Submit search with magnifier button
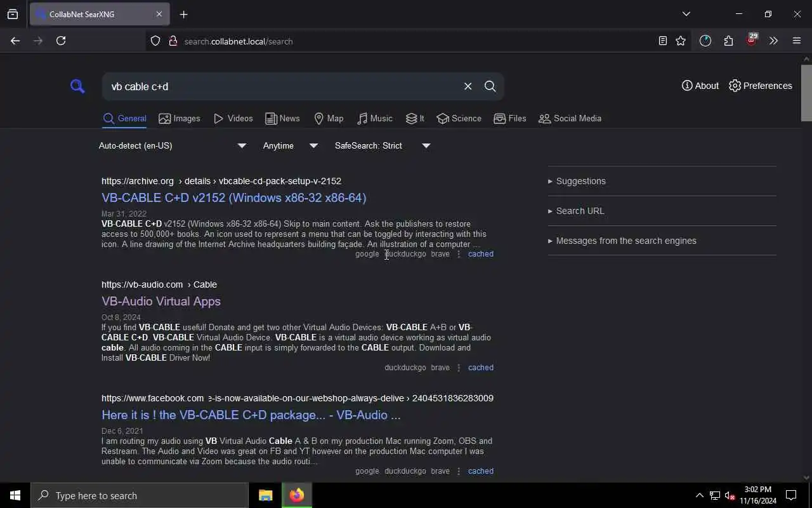Viewport: 812px width, 508px height. [x=490, y=86]
